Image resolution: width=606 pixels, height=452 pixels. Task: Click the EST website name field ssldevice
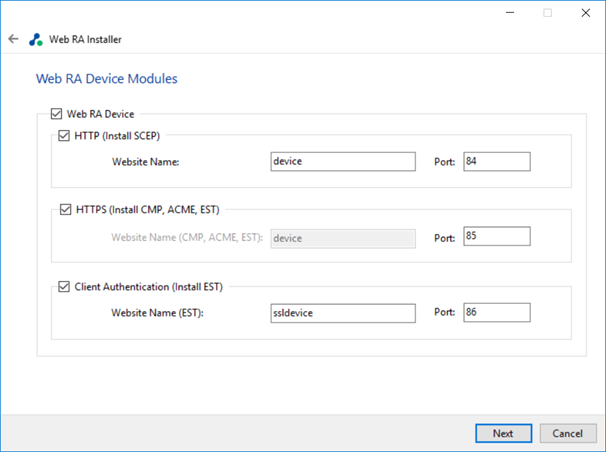[x=343, y=313]
